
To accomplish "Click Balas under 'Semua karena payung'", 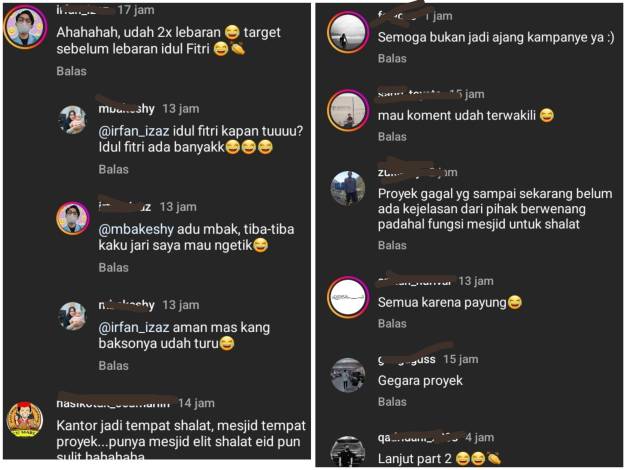I will (392, 324).
